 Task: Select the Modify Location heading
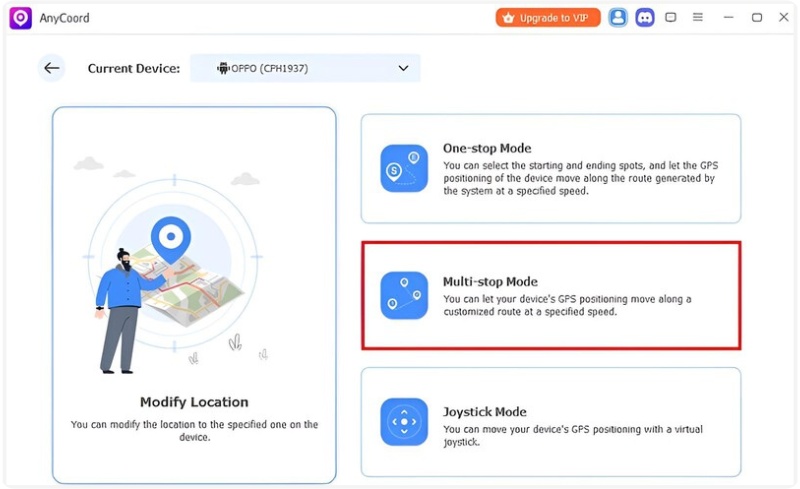point(194,402)
